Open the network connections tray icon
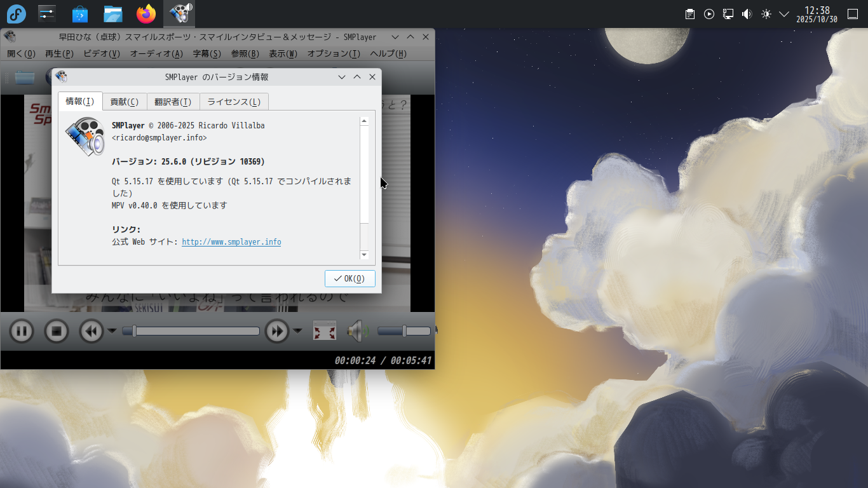 click(728, 14)
